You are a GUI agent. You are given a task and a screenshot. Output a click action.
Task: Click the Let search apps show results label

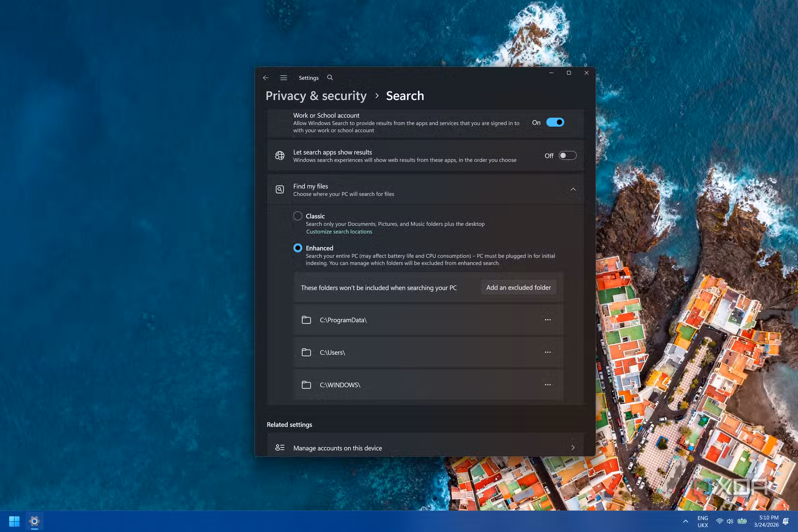[332, 152]
